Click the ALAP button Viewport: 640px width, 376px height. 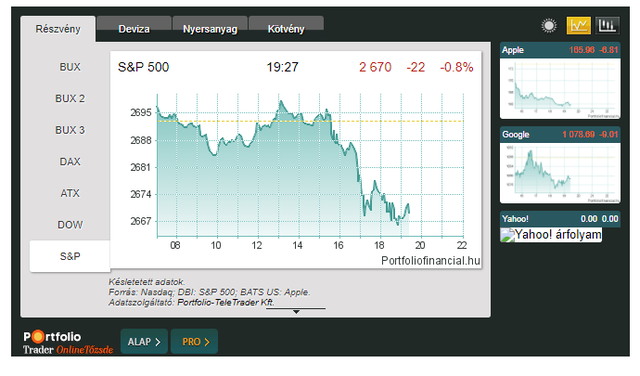point(144,342)
